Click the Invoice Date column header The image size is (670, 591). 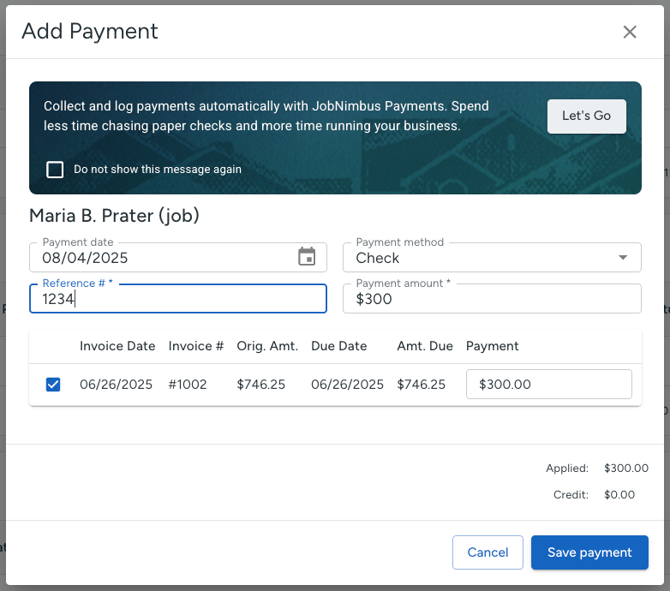coord(117,346)
